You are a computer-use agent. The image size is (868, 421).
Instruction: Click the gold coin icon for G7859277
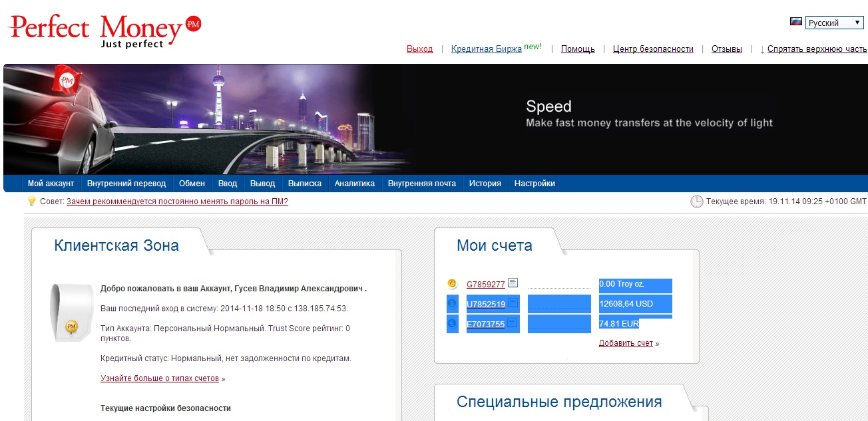(452, 284)
